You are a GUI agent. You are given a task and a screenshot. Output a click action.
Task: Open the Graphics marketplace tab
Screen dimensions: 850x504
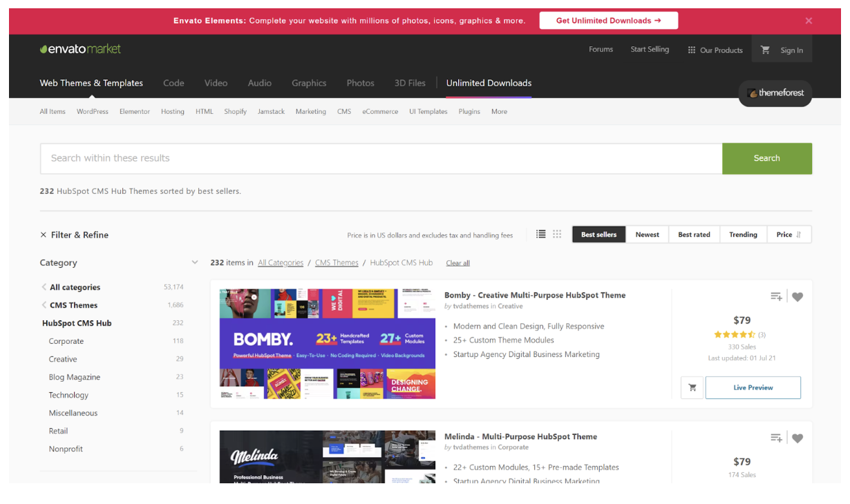[309, 83]
